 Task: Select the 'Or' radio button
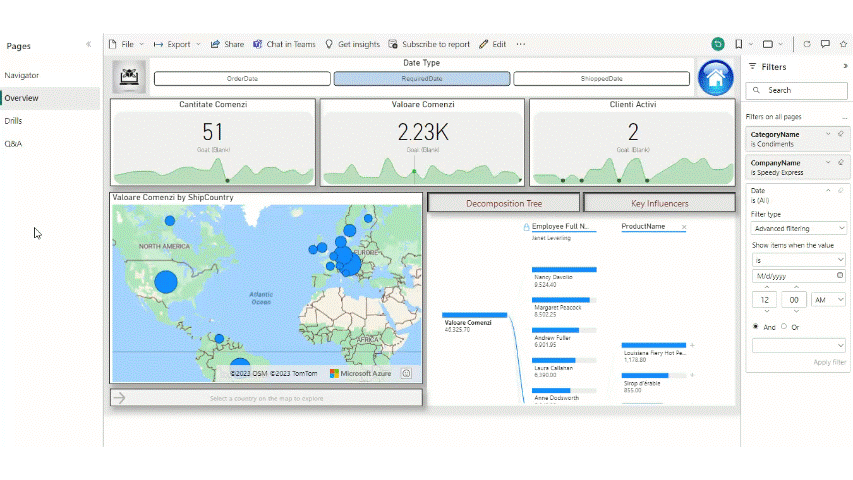tap(783, 327)
